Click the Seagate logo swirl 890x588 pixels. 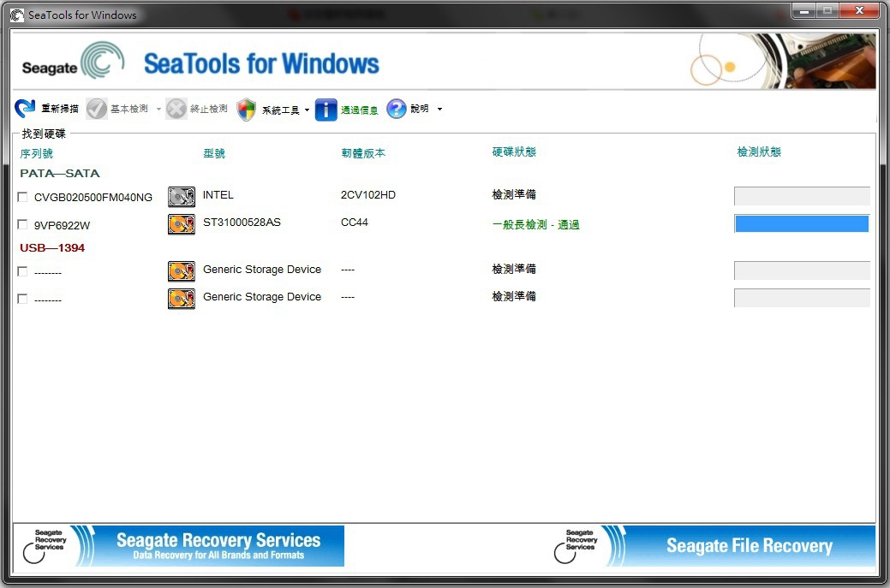pyautogui.click(x=102, y=60)
